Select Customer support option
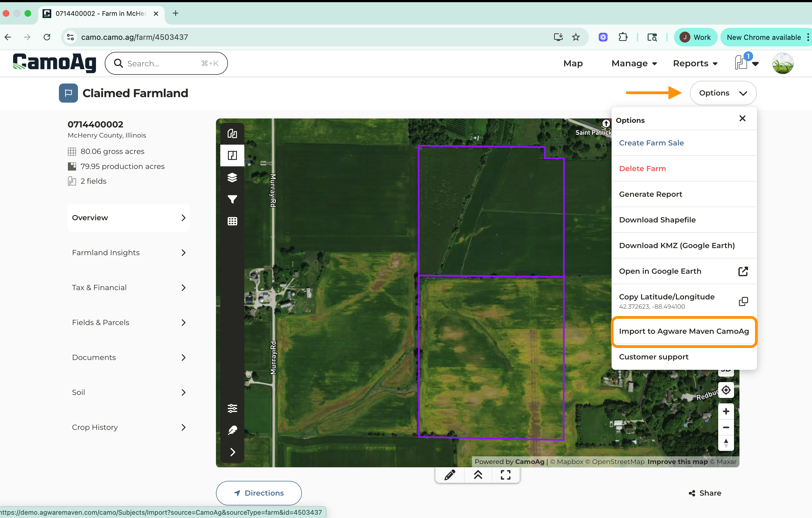Image resolution: width=812 pixels, height=518 pixels. tap(684, 357)
